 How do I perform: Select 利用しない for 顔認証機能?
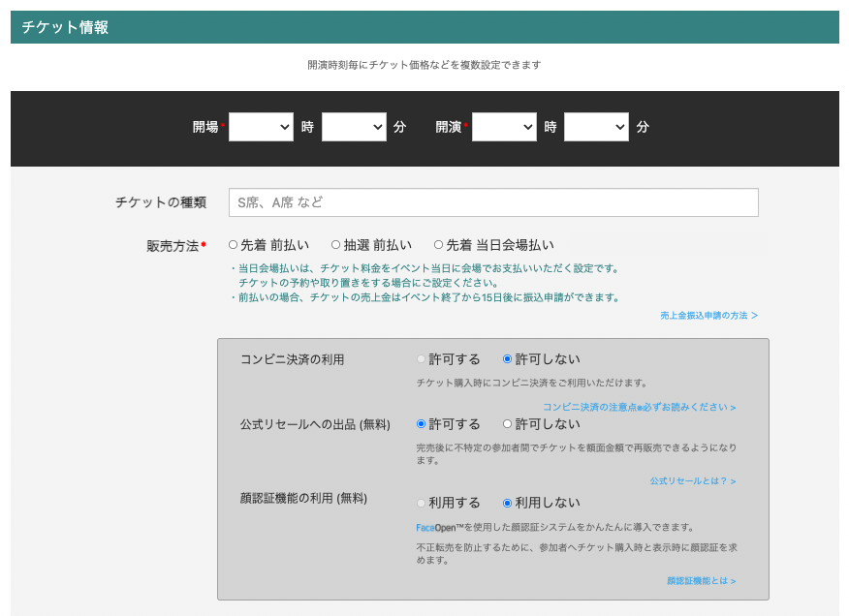[x=507, y=503]
